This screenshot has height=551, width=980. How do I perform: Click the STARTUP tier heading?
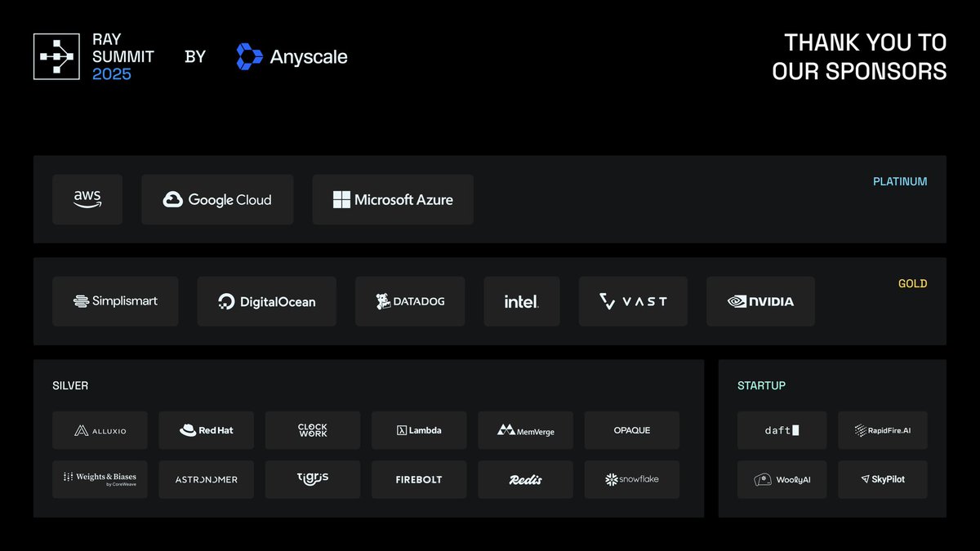(761, 385)
